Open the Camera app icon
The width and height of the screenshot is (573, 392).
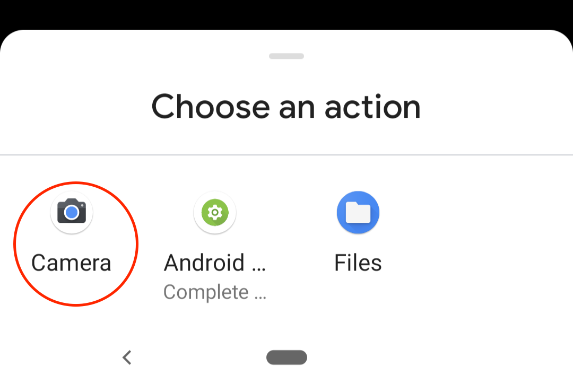tap(72, 212)
